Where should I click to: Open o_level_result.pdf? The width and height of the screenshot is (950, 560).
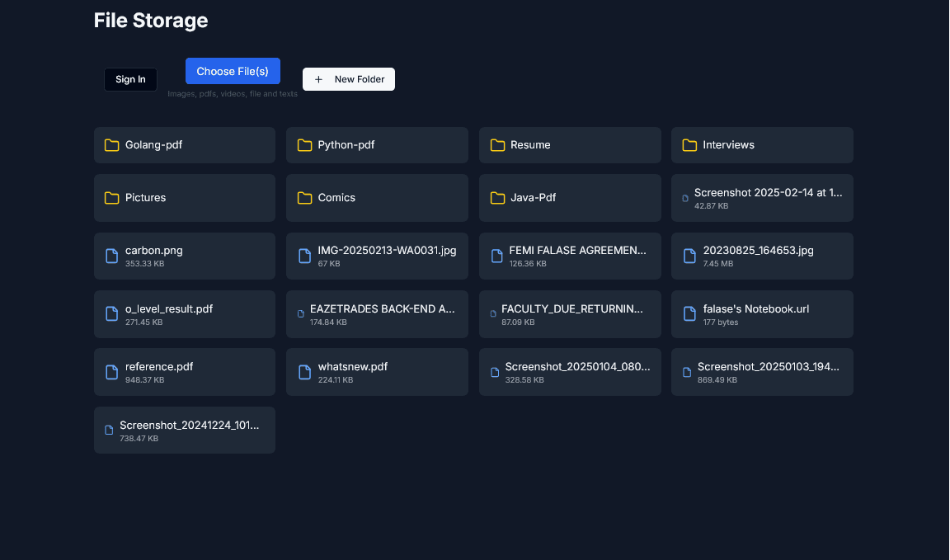coord(184,314)
